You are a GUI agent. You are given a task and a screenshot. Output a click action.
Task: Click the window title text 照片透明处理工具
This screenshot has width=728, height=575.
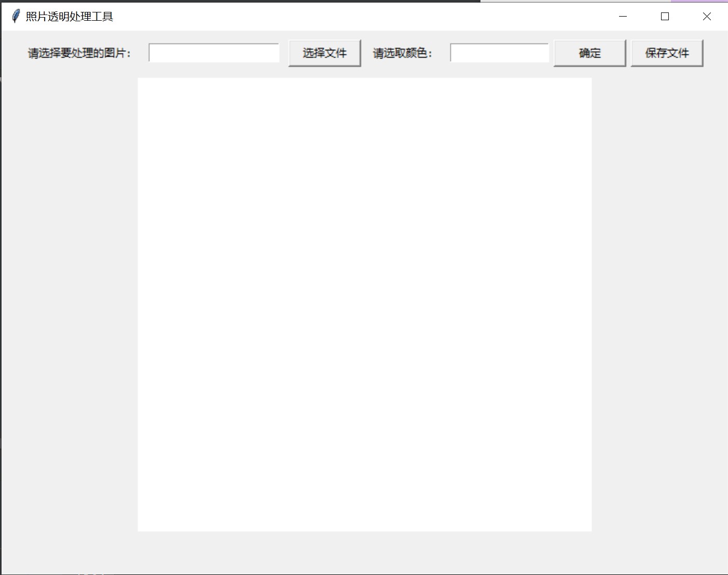tap(67, 16)
